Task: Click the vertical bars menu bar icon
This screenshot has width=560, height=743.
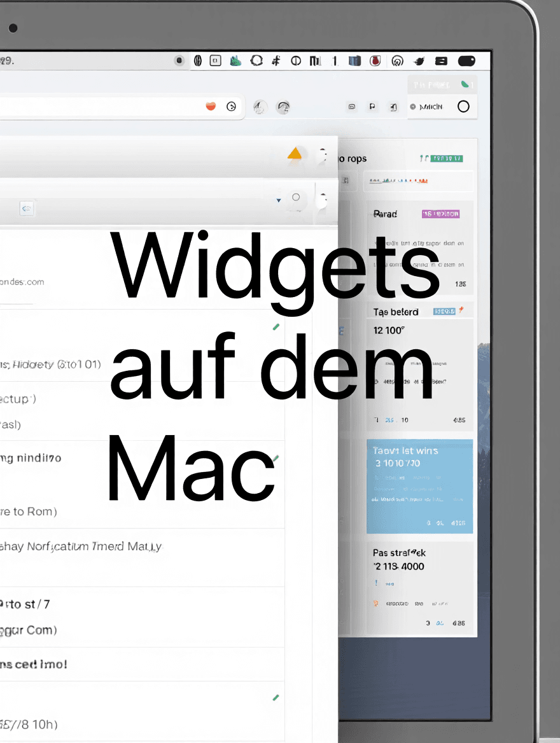Action: [x=316, y=60]
